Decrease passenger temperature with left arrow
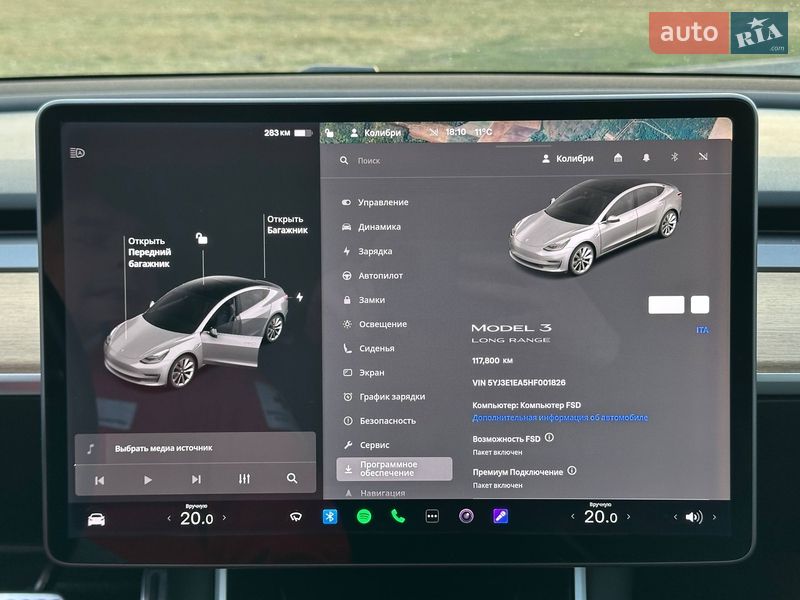The height and width of the screenshot is (600, 800). [573, 517]
